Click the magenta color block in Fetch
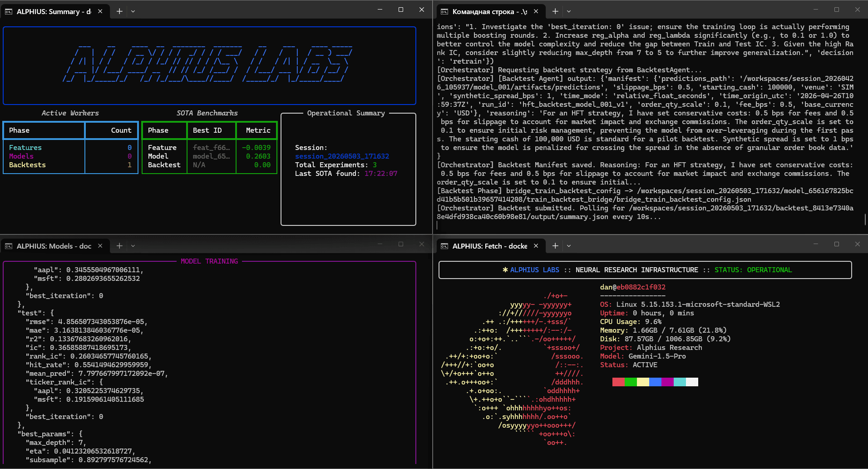868x469 pixels. (x=667, y=382)
